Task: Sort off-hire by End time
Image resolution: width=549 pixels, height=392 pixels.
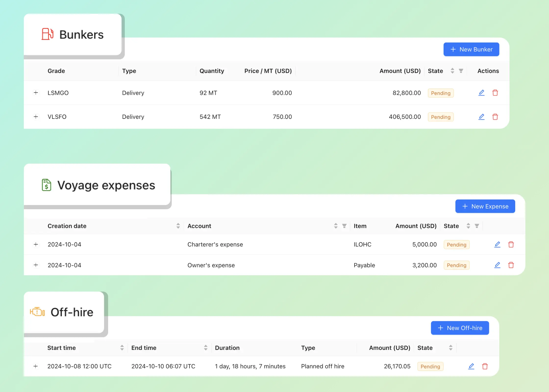Action: pyautogui.click(x=205, y=348)
